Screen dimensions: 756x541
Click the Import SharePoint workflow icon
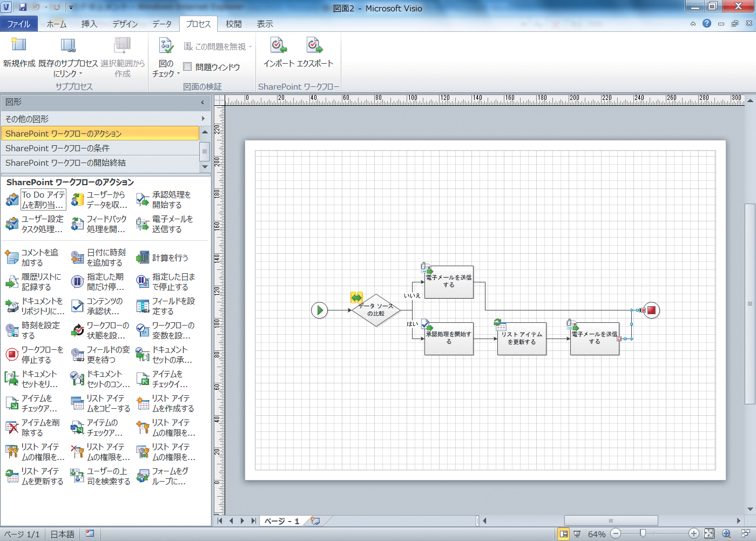click(278, 45)
